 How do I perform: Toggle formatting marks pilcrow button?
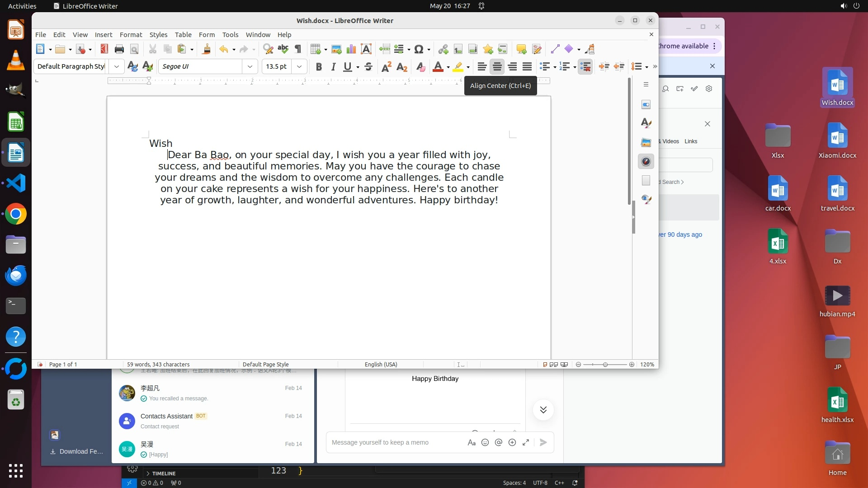298,49
